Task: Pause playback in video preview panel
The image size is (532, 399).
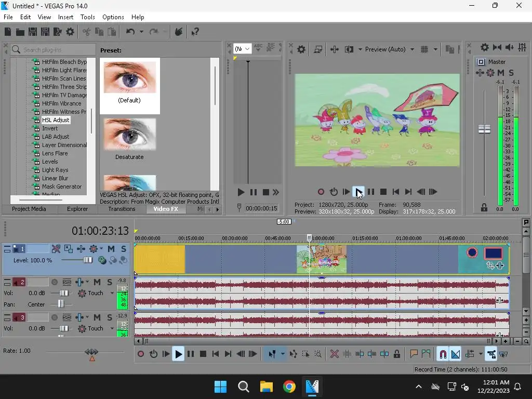Action: click(371, 192)
